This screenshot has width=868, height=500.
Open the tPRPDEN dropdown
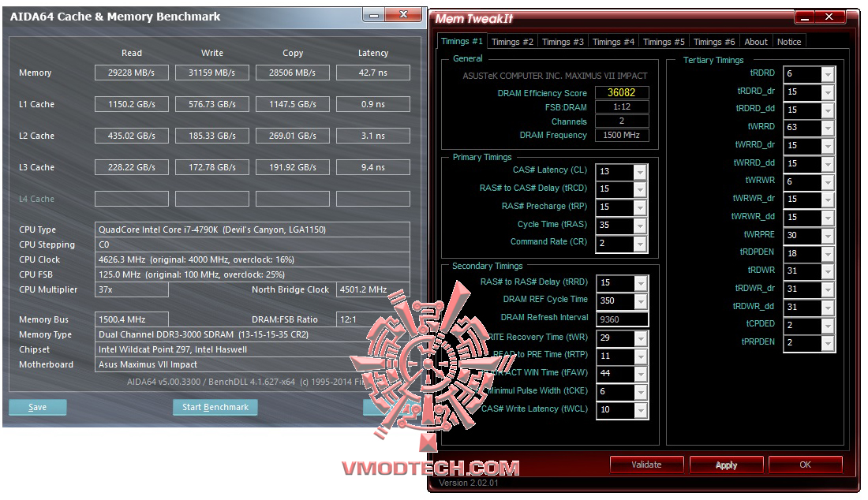828,343
